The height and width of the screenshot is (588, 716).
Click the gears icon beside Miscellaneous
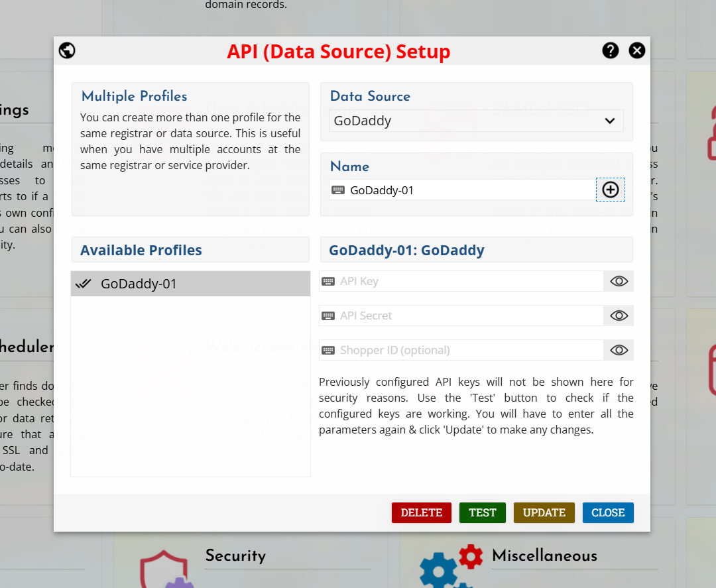point(451,566)
